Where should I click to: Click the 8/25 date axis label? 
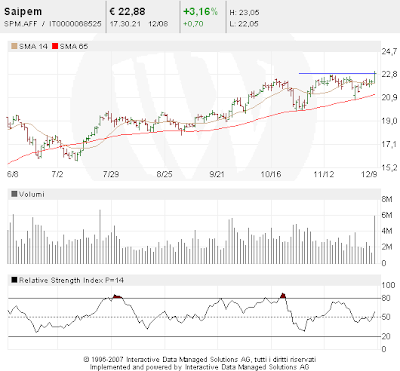coord(164,174)
